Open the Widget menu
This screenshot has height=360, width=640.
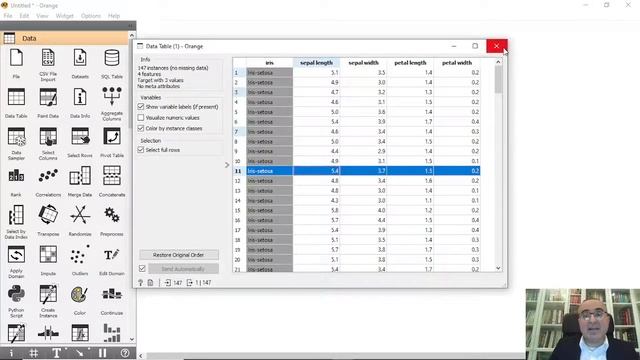click(64, 16)
